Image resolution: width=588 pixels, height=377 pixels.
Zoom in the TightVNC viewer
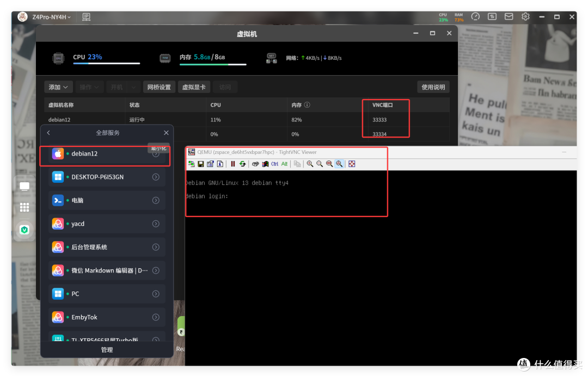pos(310,164)
